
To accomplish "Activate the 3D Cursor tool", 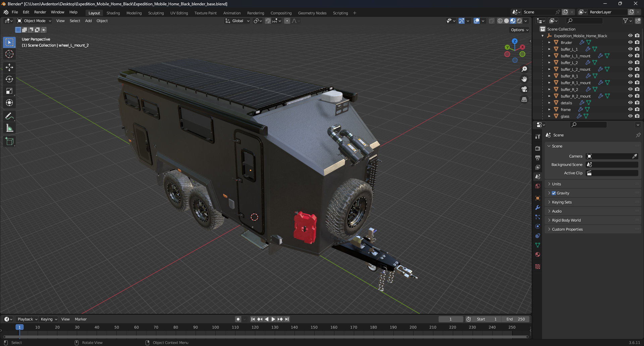I will click(x=9, y=54).
